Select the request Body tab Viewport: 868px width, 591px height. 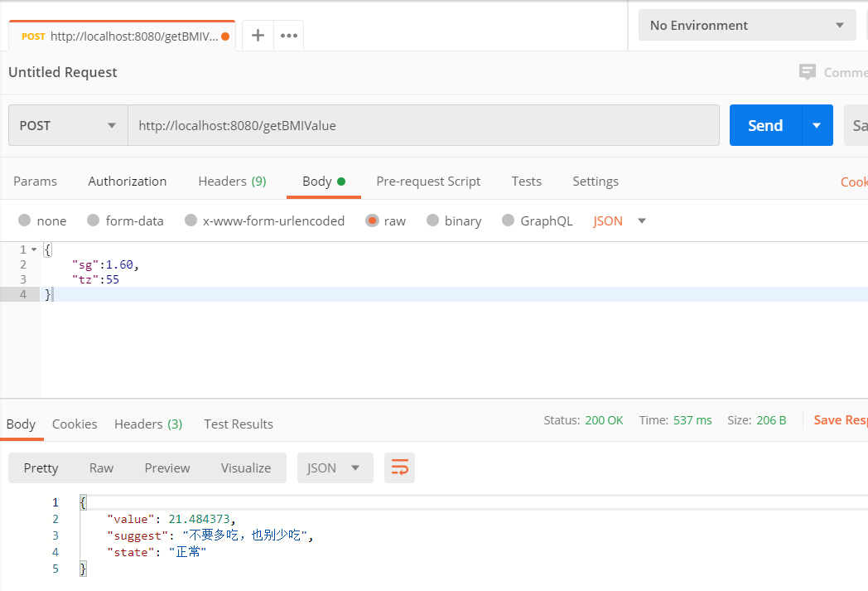tap(324, 182)
